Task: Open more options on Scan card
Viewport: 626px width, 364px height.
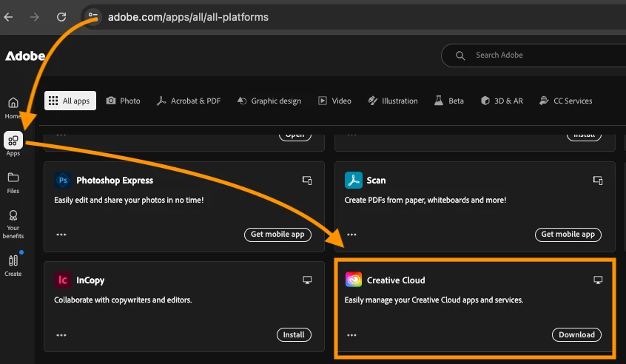Action: click(351, 235)
